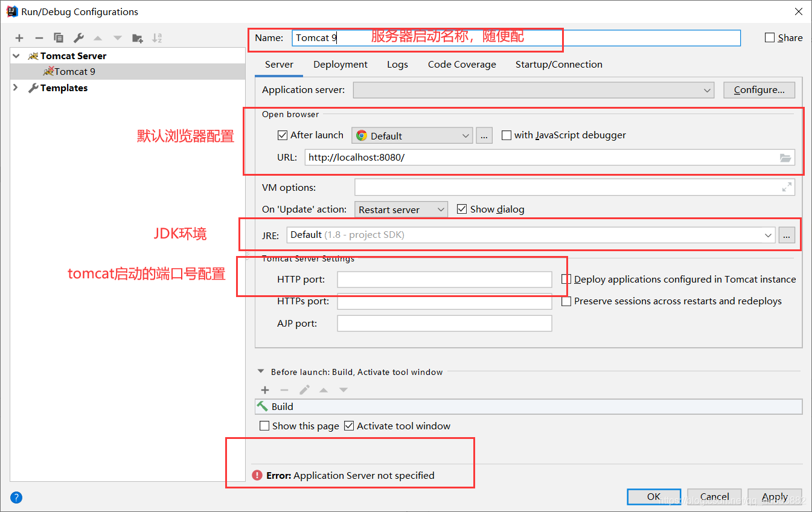This screenshot has width=812, height=512.
Task: Open the Logs tab
Action: click(x=397, y=65)
